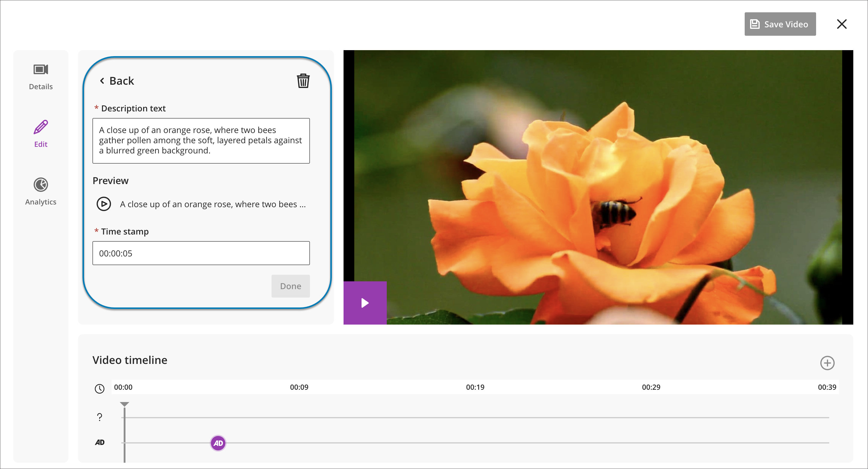Play the description preview audio
The image size is (868, 469).
(x=104, y=204)
